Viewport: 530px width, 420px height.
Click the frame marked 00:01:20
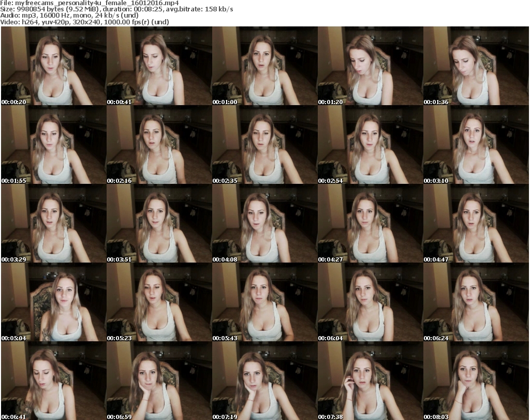(371, 66)
